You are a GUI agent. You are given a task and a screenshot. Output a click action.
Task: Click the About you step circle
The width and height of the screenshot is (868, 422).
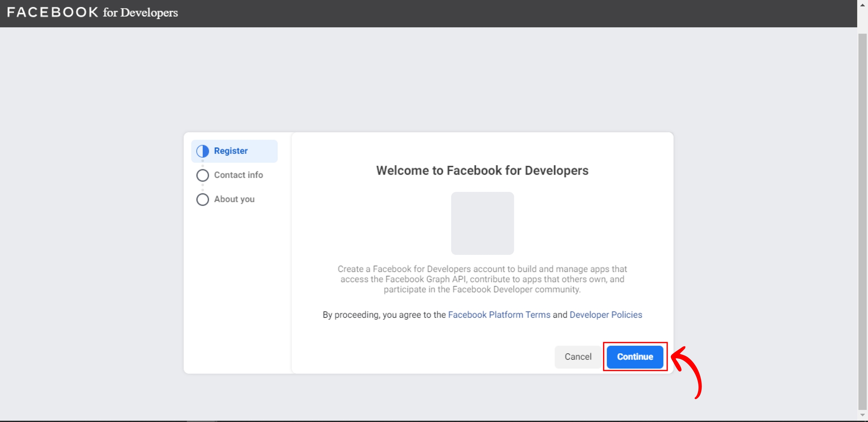[203, 199]
